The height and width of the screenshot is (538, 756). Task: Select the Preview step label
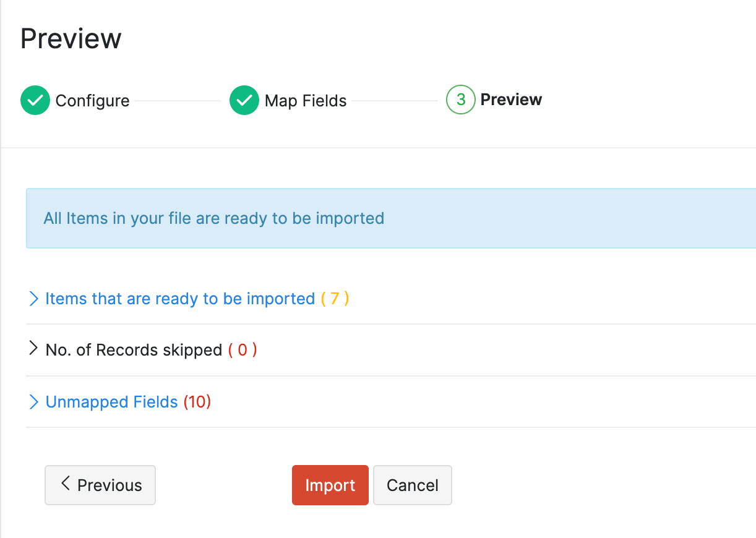(511, 99)
